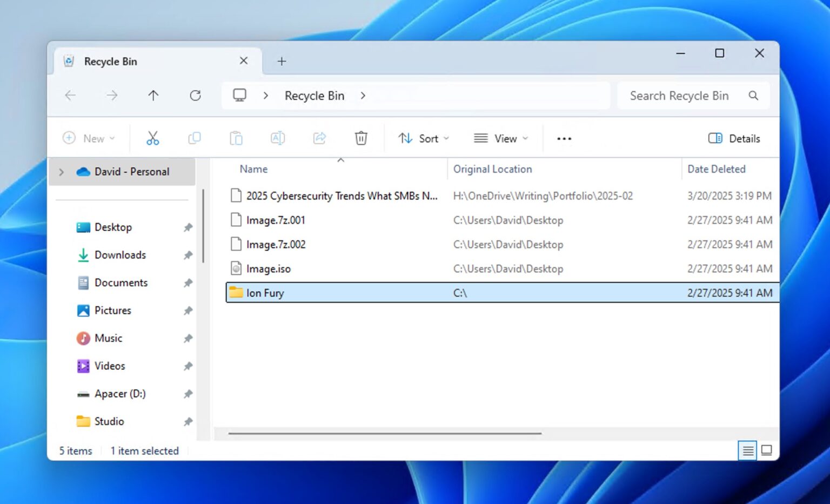Viewport: 830px width, 504px height.
Task: Open the See more menu
Action: tap(564, 138)
